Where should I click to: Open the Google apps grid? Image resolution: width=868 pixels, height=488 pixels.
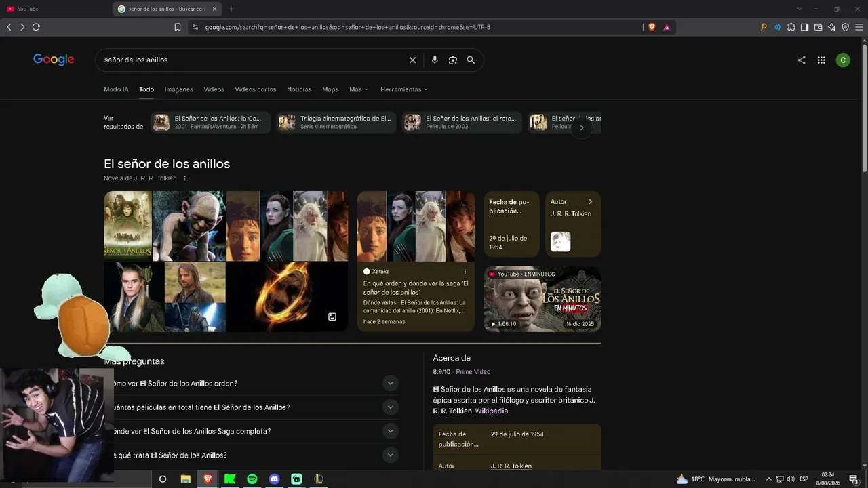821,60
